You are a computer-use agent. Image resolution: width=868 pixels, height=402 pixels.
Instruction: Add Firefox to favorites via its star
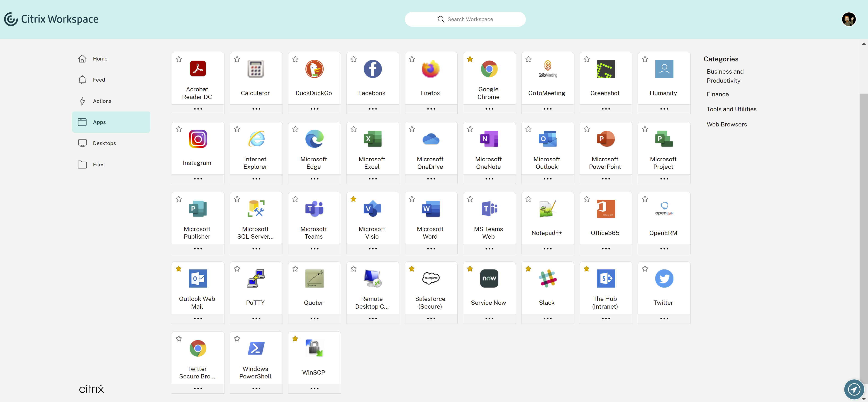click(412, 59)
